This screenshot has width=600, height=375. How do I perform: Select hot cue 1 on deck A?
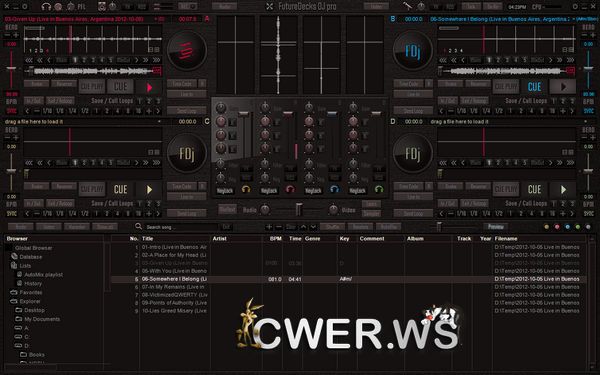75,60
